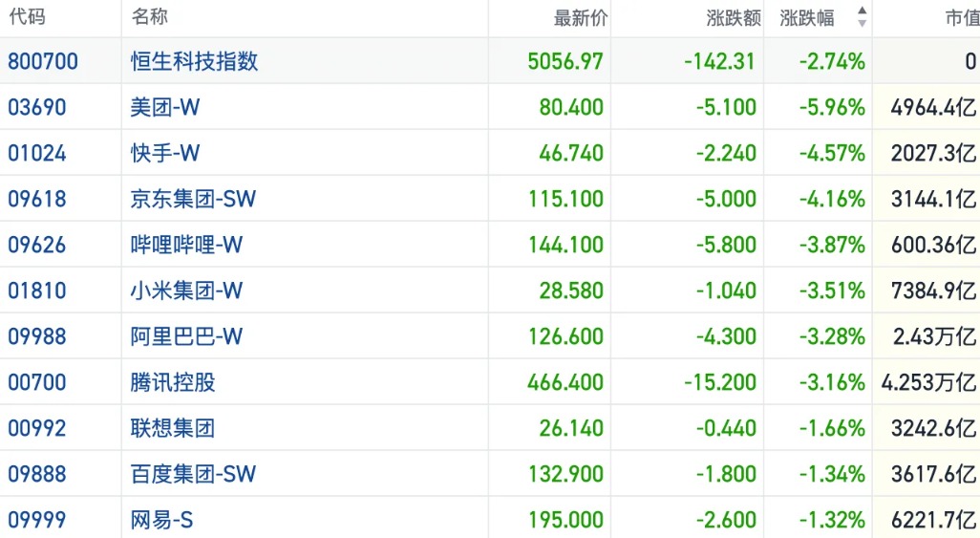The image size is (980, 538).
Task: Select the 京东集团-SW stock name
Action: point(193,199)
